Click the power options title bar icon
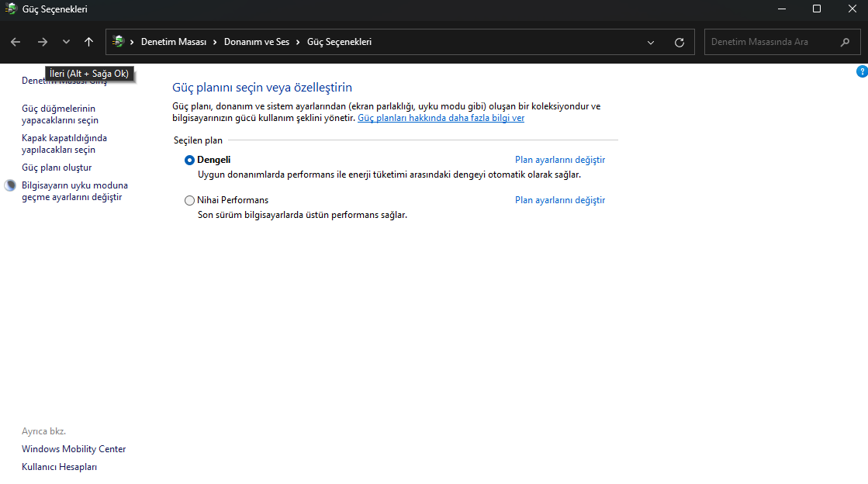 (x=11, y=9)
